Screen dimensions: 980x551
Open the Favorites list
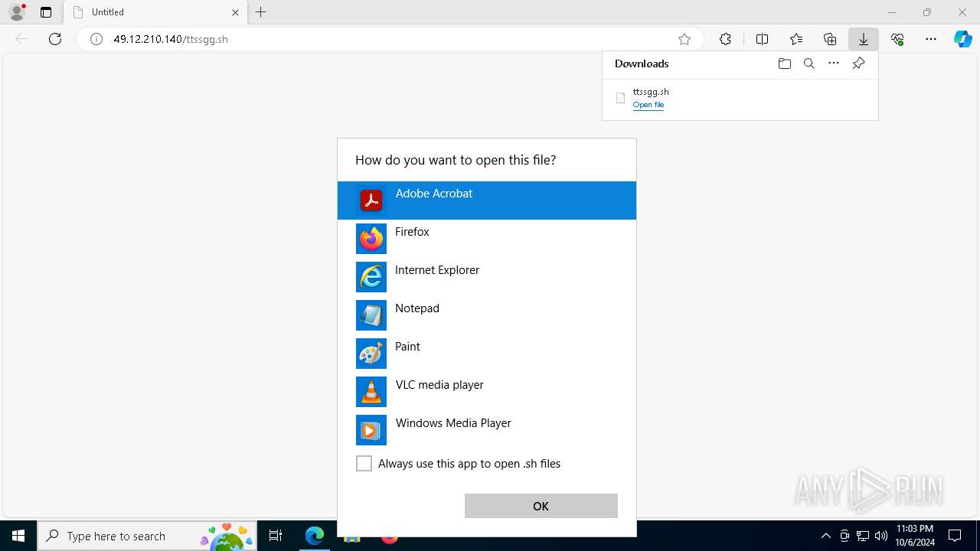796,39
